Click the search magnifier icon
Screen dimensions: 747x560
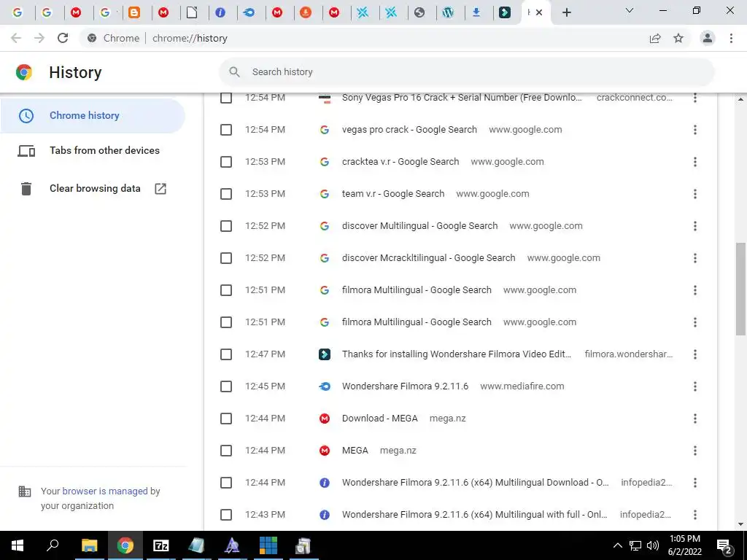click(x=234, y=72)
